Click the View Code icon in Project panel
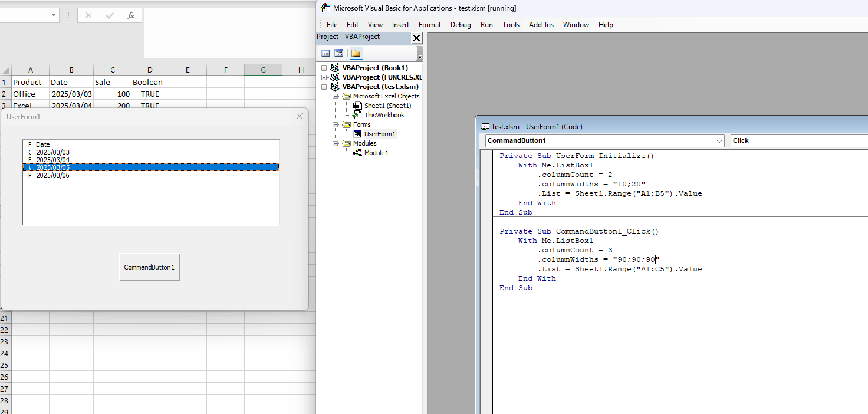The image size is (868, 414). [x=325, y=53]
